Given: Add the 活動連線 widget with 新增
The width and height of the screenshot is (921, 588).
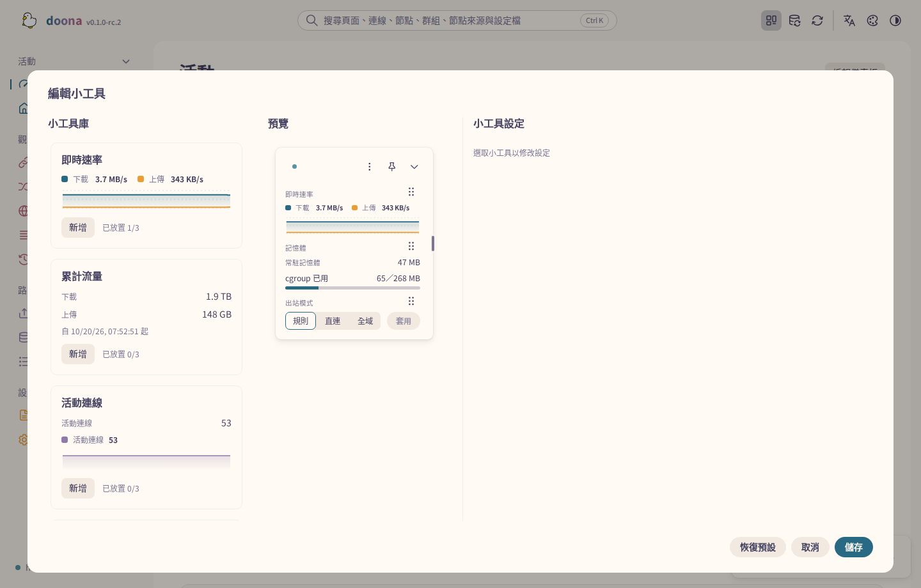Looking at the screenshot, I should coord(78,488).
